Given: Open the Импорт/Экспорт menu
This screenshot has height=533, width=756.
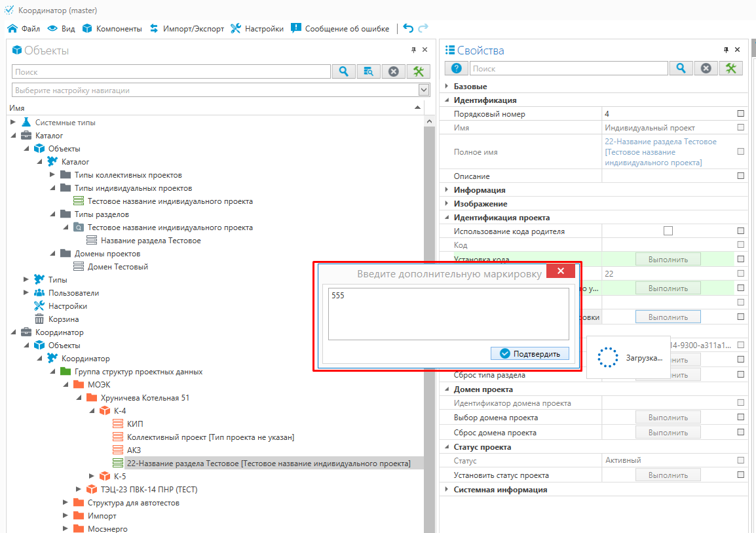Looking at the screenshot, I should click(x=187, y=29).
